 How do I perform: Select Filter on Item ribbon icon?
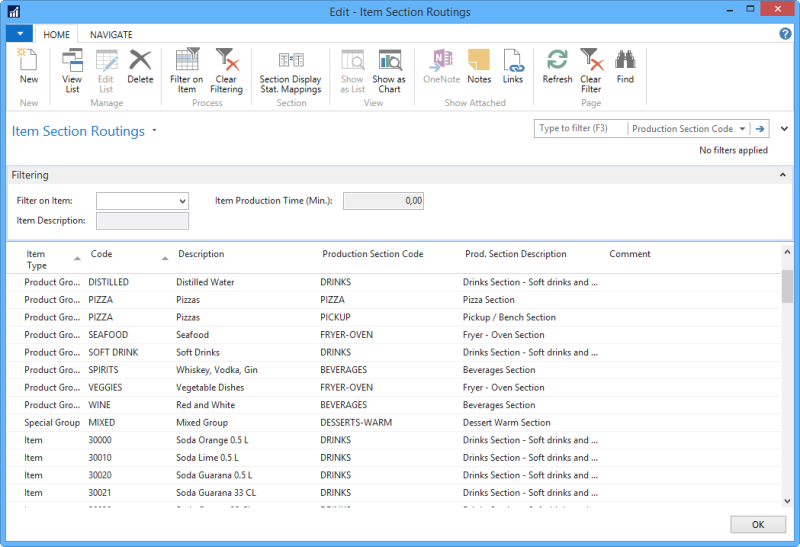(x=186, y=68)
